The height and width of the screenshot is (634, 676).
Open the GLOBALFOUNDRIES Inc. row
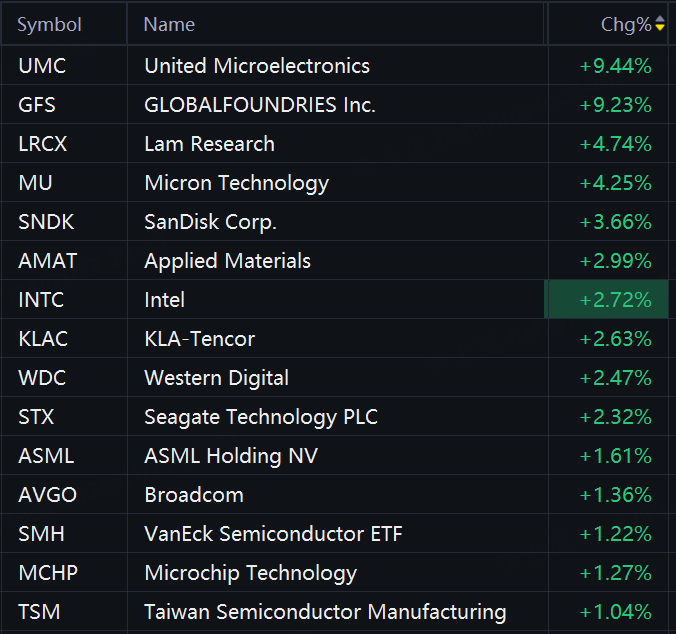click(260, 105)
